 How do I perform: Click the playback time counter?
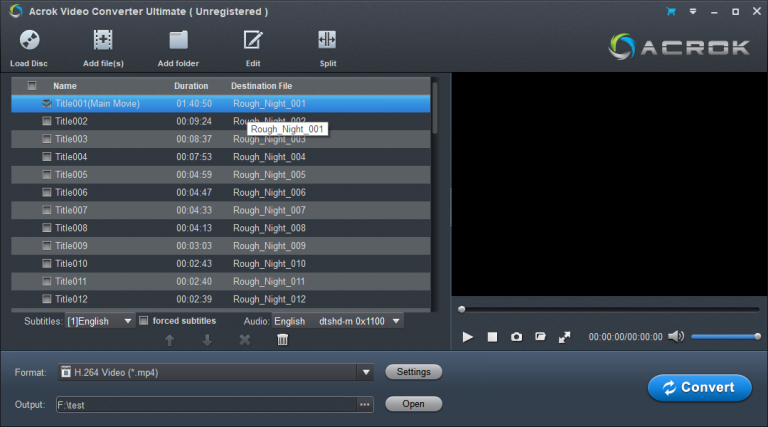point(625,337)
